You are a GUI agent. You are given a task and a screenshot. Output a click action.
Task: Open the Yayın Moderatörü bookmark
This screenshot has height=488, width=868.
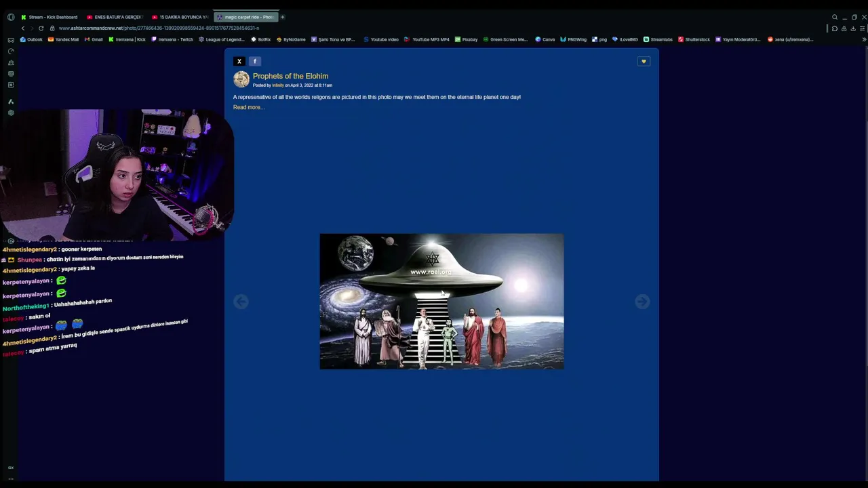click(x=738, y=39)
